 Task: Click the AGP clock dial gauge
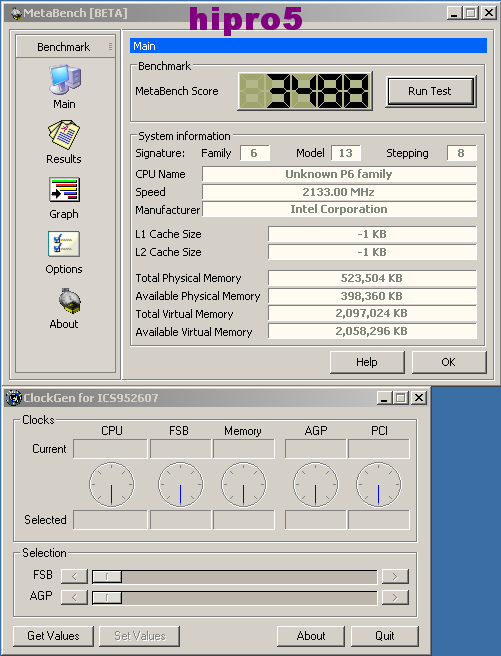[x=316, y=484]
